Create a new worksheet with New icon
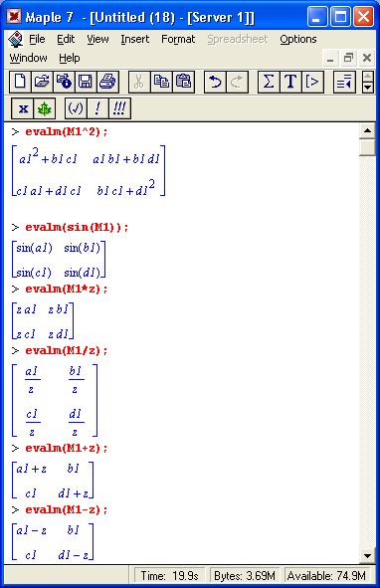The height and width of the screenshot is (588, 380). pos(20,82)
